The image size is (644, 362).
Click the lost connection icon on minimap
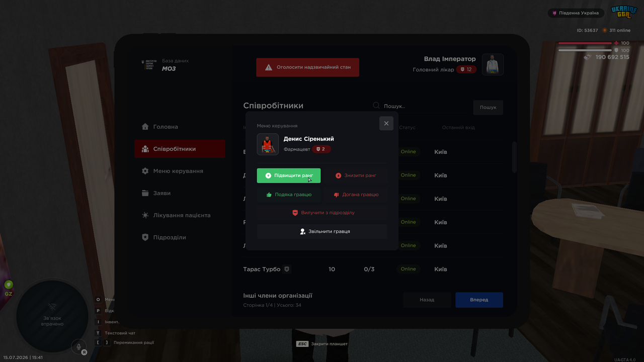pyautogui.click(x=52, y=307)
